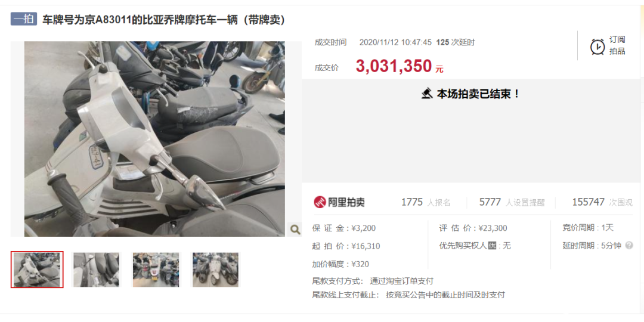The image size is (644, 322).
Task: Open the auction title 车牌号为京A83011
Action: [164, 20]
